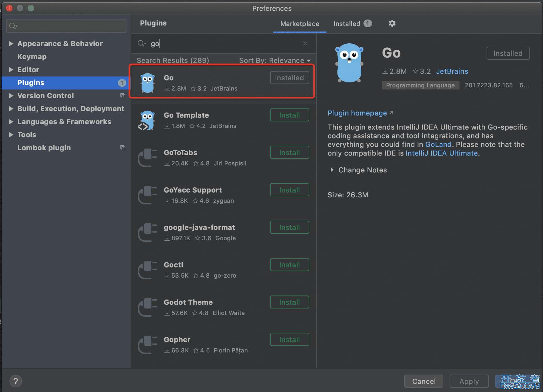Click the Cancel button
Viewport: 543px width, 392px height.
(x=424, y=381)
